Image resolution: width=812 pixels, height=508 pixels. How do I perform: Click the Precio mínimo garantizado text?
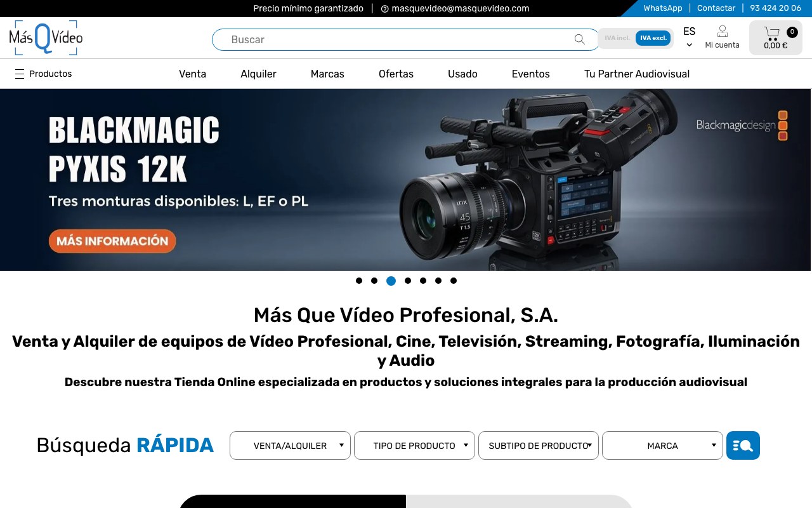click(x=308, y=8)
